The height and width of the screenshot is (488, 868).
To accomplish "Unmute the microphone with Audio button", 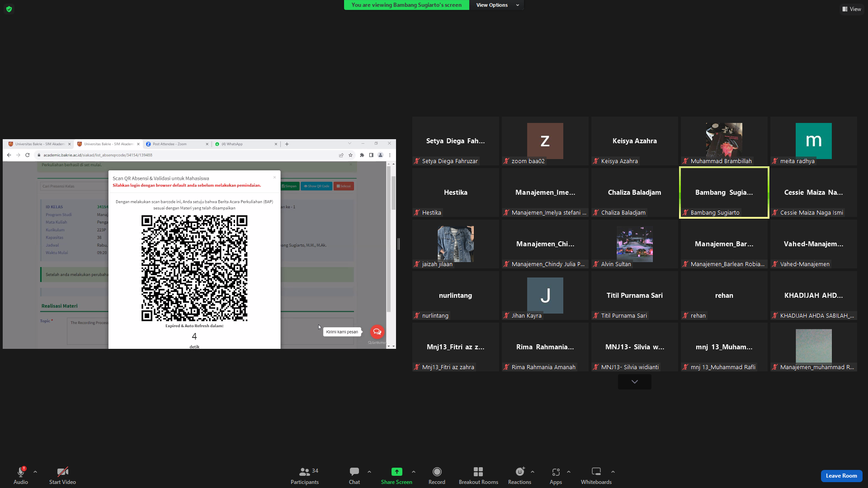I will click(21, 475).
